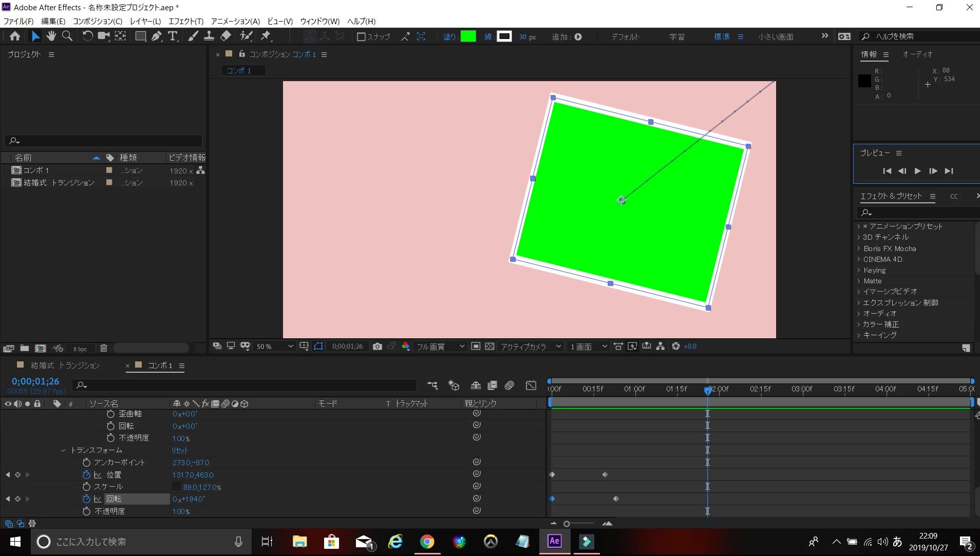
Task: Click the stroke color swatch
Action: click(504, 36)
